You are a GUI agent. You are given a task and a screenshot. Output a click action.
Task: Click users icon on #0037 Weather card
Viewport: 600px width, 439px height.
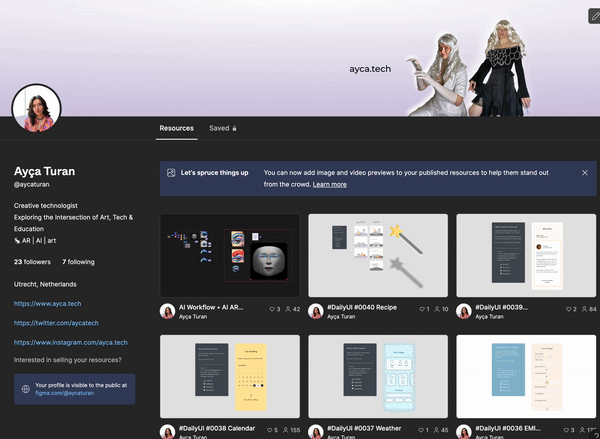click(x=437, y=431)
